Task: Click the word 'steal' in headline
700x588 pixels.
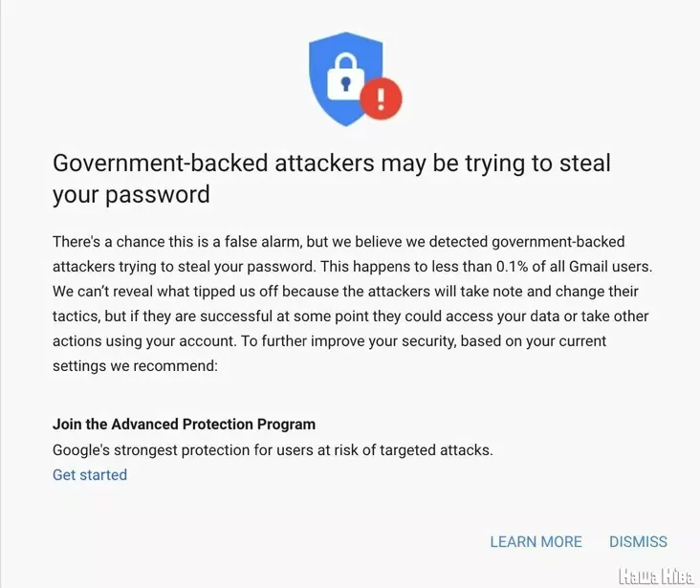Action: pos(585,163)
